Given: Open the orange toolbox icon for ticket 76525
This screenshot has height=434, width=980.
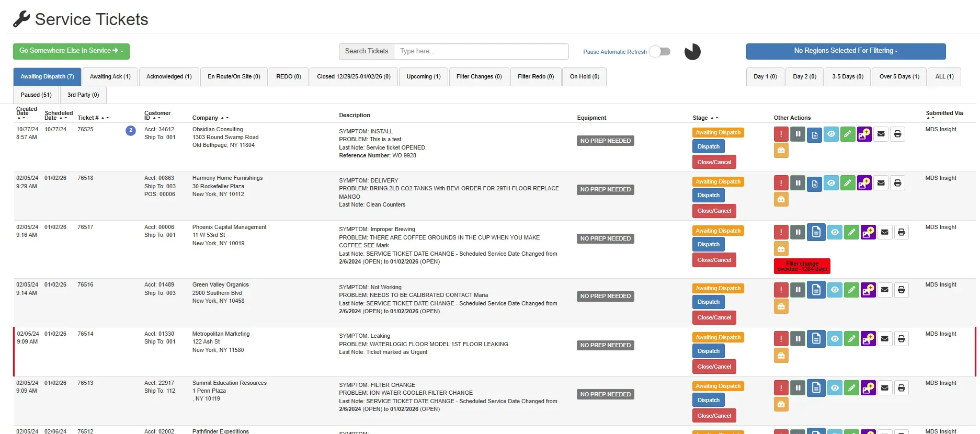Looking at the screenshot, I should (x=781, y=151).
